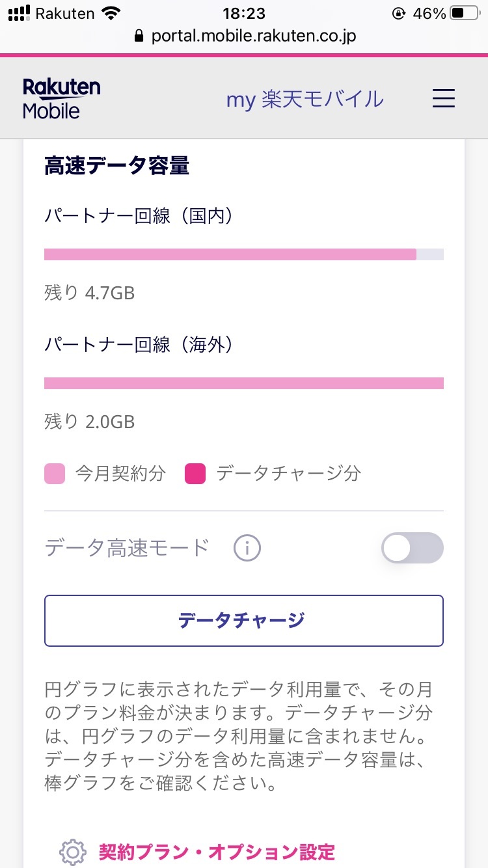Tap the Rakuten Mobile logo
488x868 pixels.
[x=62, y=99]
